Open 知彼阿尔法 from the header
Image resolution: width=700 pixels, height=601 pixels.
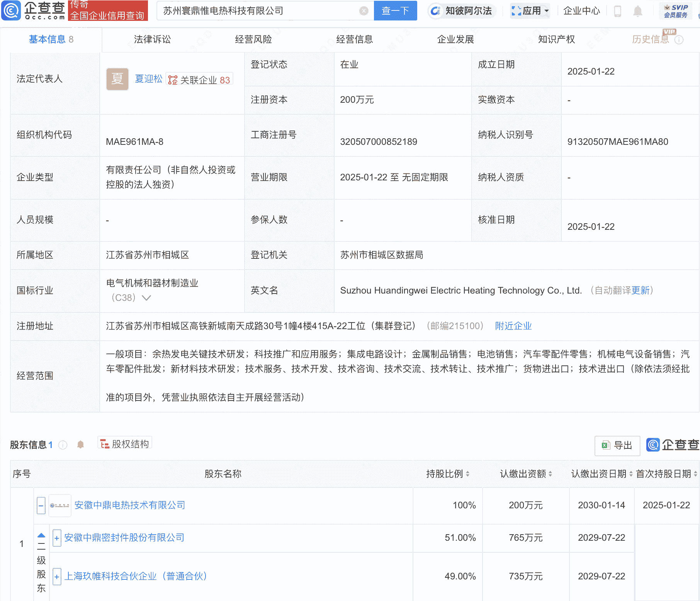(462, 11)
